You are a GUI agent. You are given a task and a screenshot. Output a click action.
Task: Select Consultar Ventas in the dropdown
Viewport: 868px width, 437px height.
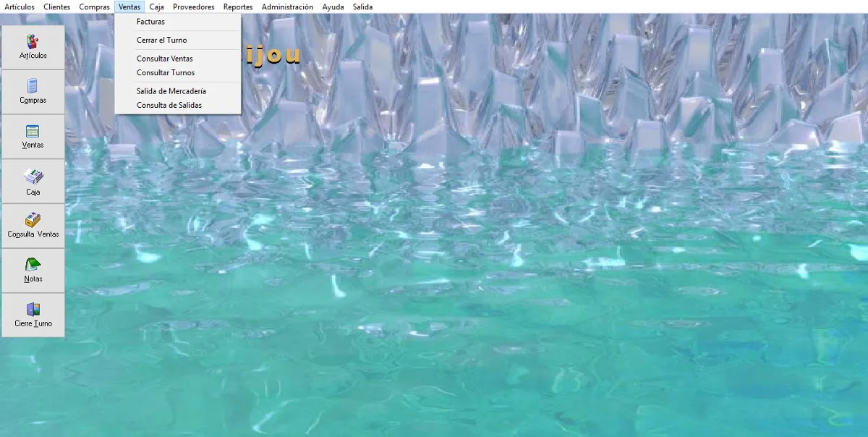pyautogui.click(x=178, y=59)
